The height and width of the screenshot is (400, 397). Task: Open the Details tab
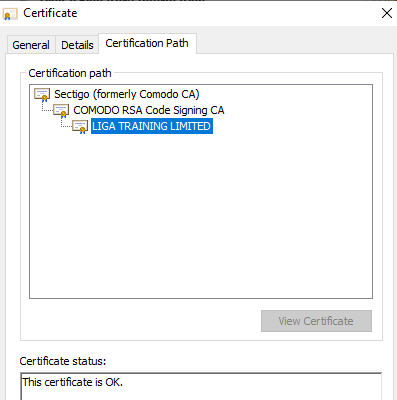pos(77,45)
